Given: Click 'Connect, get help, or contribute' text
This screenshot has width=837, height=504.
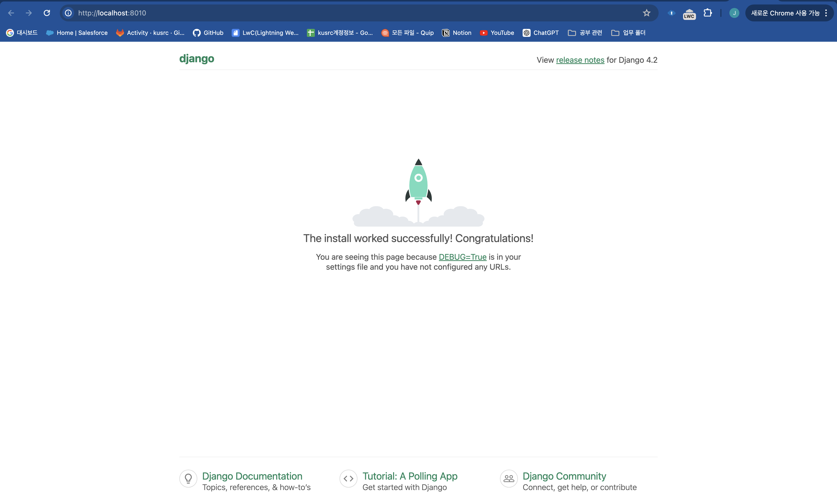Looking at the screenshot, I should click(579, 487).
